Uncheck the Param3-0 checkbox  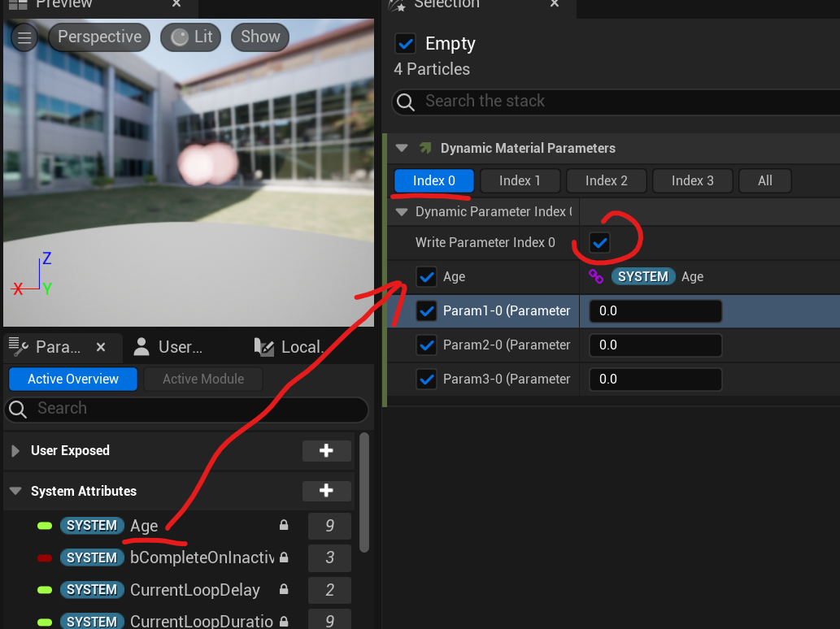coord(426,380)
